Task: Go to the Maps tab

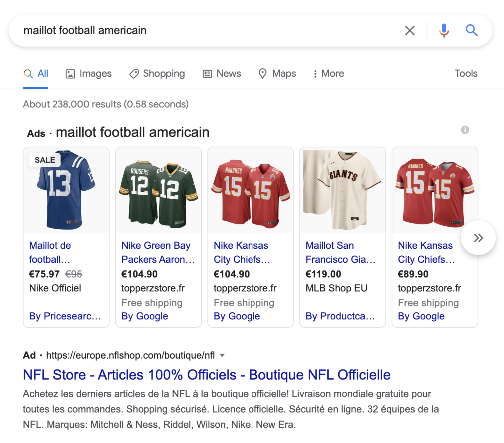Action: (277, 74)
